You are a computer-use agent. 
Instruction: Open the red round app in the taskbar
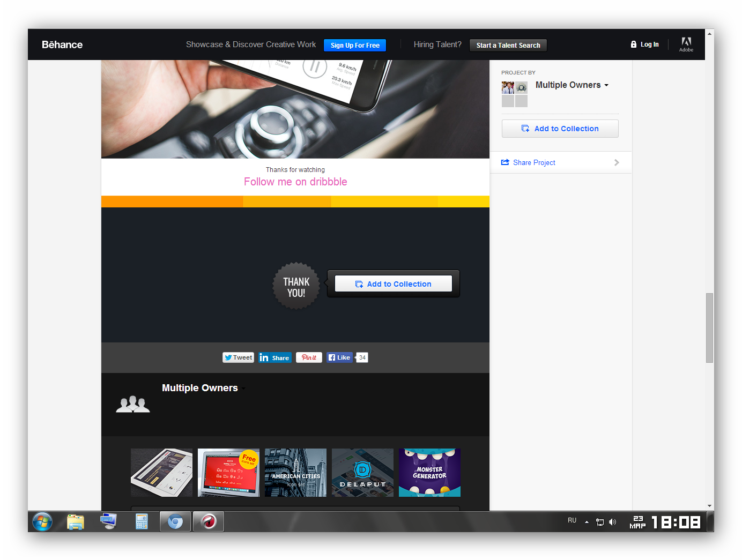(x=209, y=521)
